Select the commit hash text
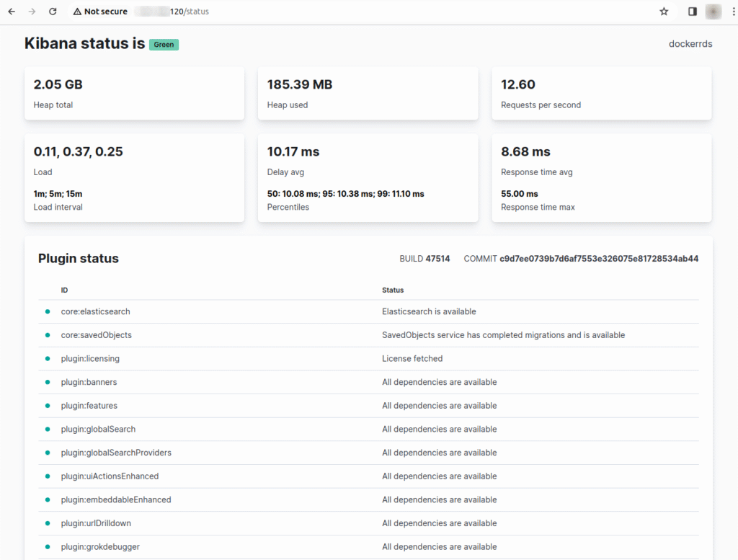The image size is (738, 560). [599, 258]
